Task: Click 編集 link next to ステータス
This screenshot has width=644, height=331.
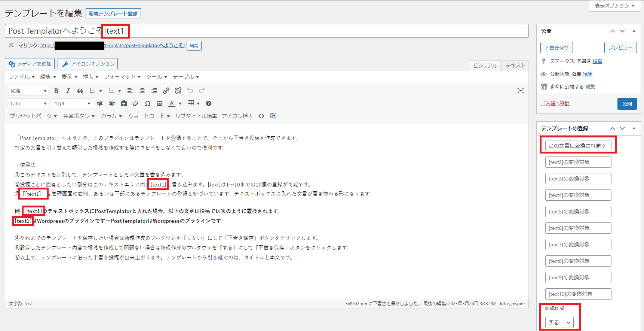Action: (598, 61)
